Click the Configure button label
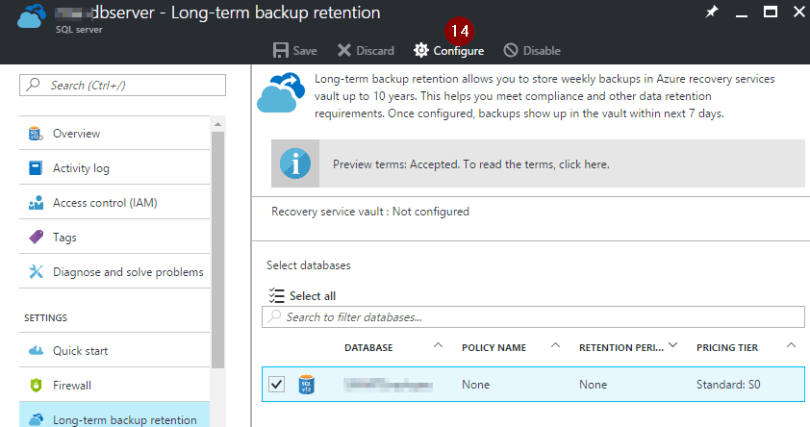 pyautogui.click(x=459, y=51)
